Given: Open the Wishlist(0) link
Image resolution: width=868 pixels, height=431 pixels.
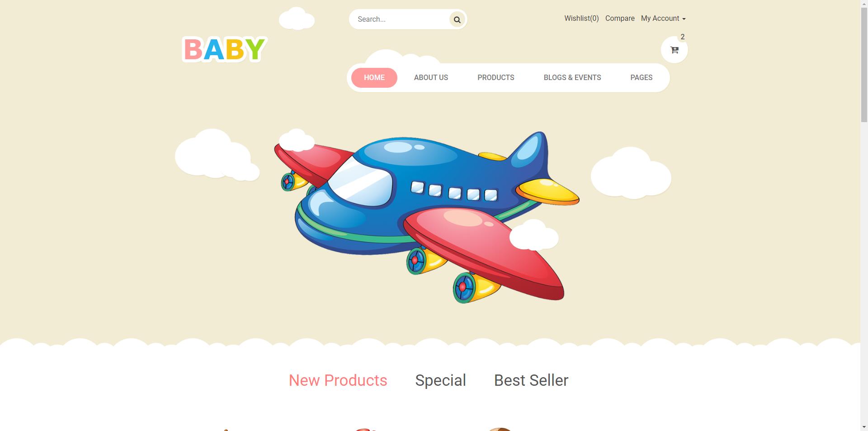Looking at the screenshot, I should [581, 19].
